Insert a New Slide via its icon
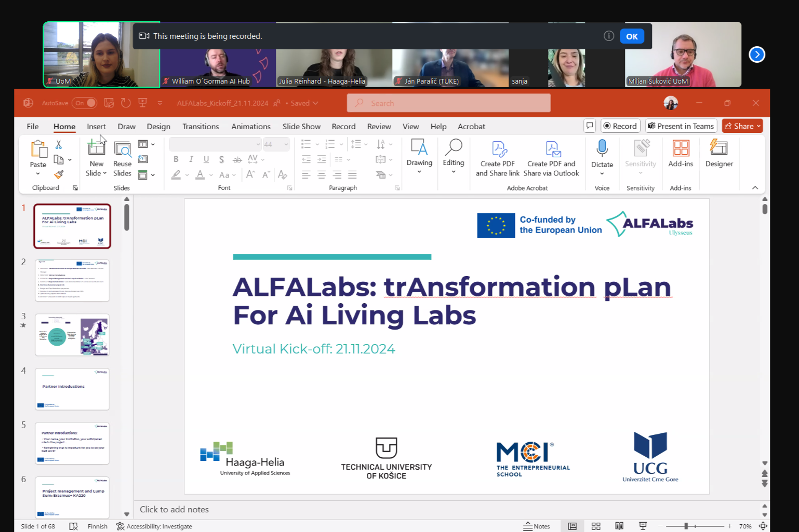799x532 pixels. (x=96, y=147)
